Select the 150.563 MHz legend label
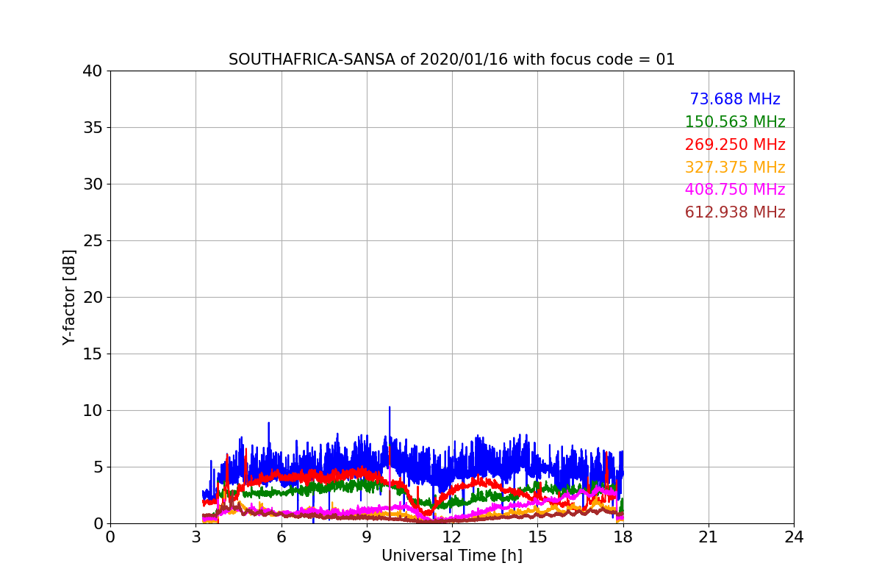882x588 pixels. pyautogui.click(x=735, y=122)
